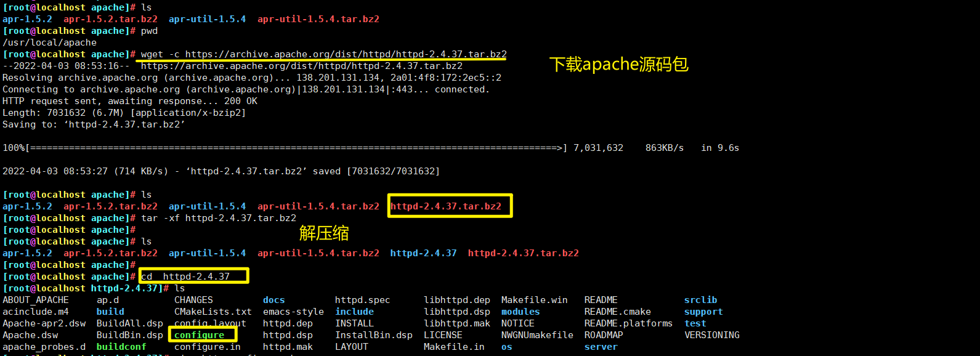Screen dimensions: 980x356
Task: Click the InstallBin.dsp file name
Action: click(374, 335)
